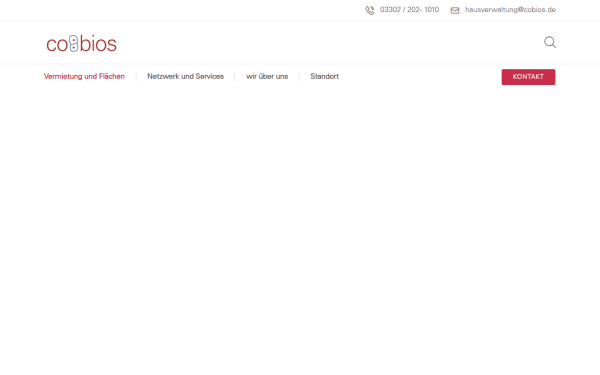600x375 pixels.
Task: Email hausverwaltung@cobios.de link
Action: [510, 10]
